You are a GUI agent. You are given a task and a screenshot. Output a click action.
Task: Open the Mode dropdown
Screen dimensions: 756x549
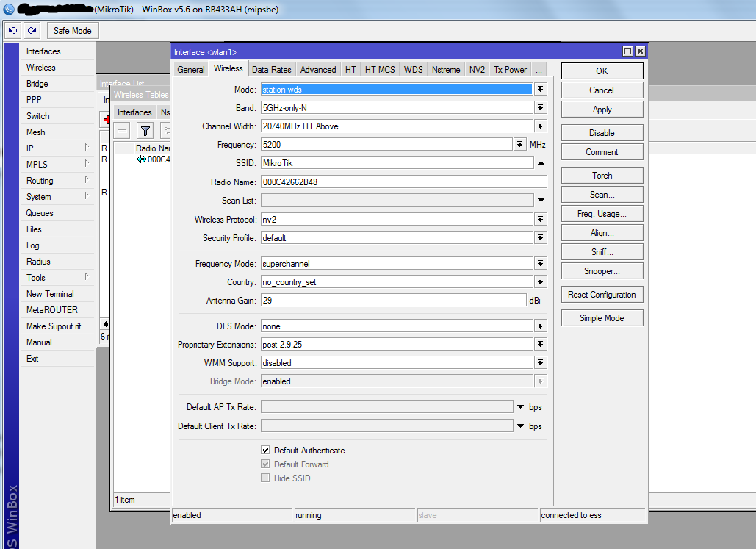click(x=541, y=89)
